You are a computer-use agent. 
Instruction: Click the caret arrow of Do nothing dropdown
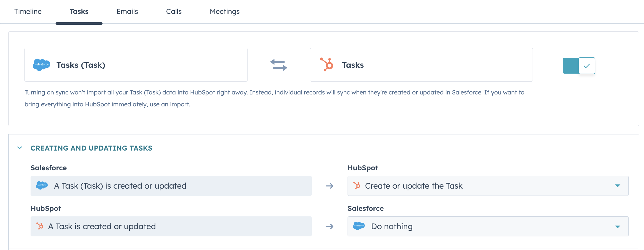click(617, 227)
